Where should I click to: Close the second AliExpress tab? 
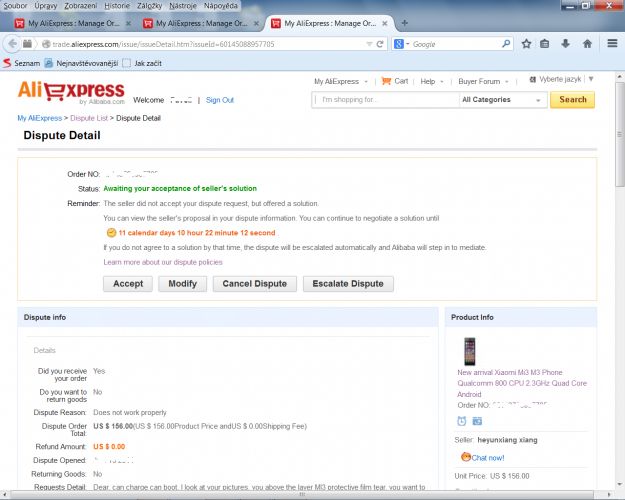(256, 24)
